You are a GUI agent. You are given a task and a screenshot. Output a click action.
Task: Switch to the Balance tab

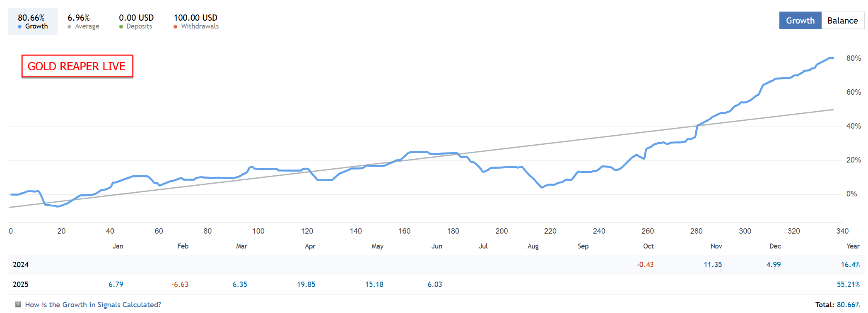click(x=842, y=20)
